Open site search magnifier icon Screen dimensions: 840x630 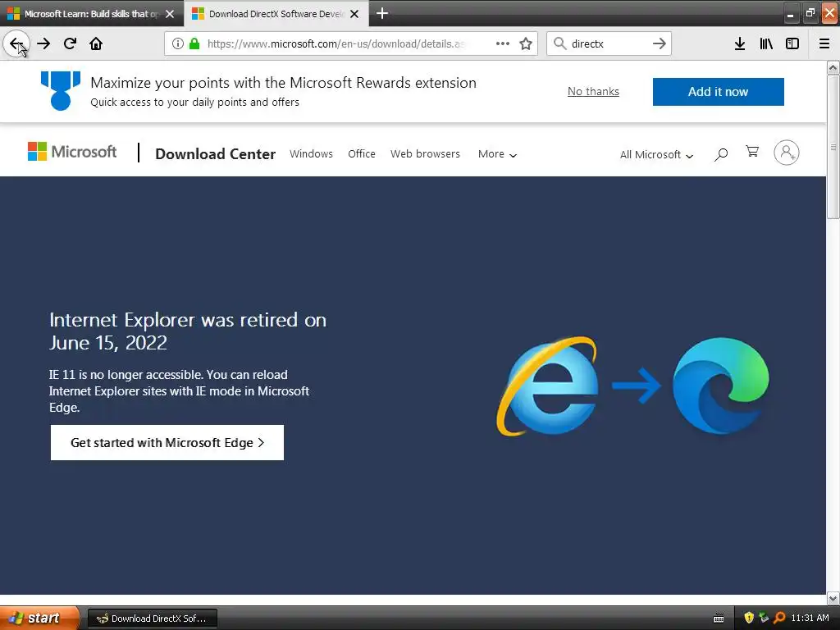(x=721, y=154)
